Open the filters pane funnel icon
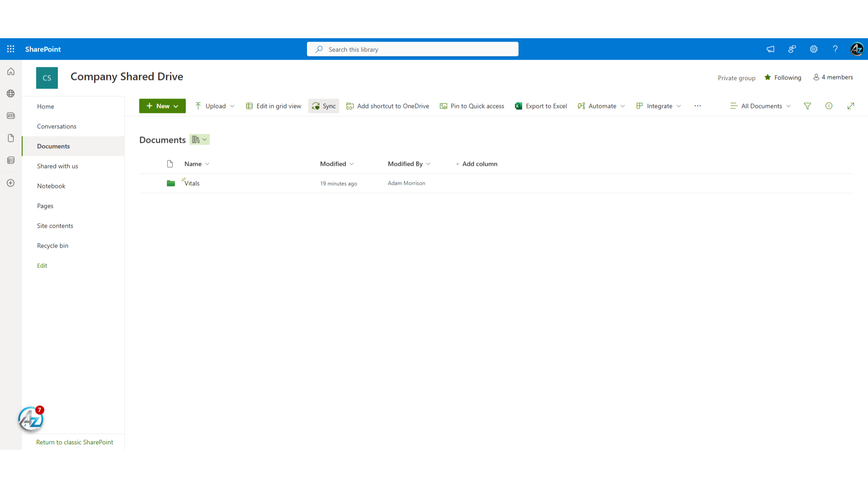 (x=807, y=106)
